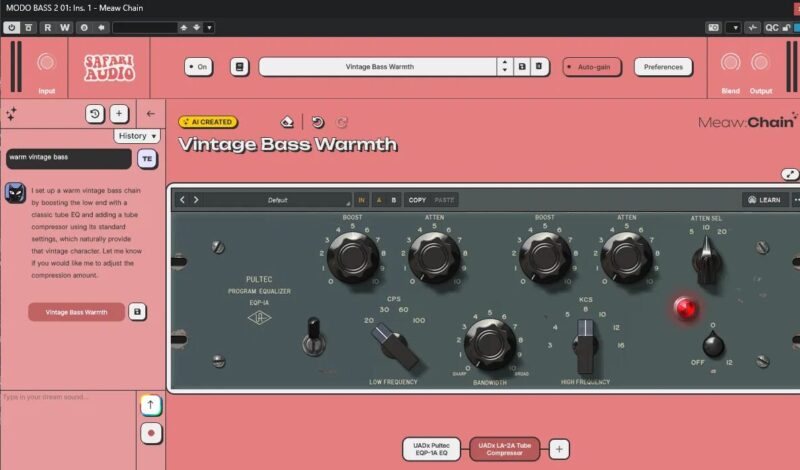The height and width of the screenshot is (470, 800).
Task: Click the ATTEN SEL selector switch
Action: (707, 260)
